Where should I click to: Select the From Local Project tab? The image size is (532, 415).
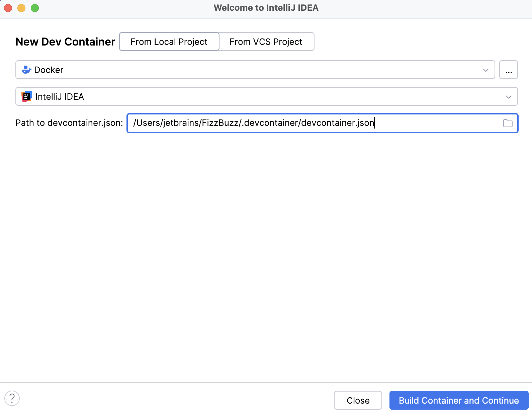coord(169,41)
